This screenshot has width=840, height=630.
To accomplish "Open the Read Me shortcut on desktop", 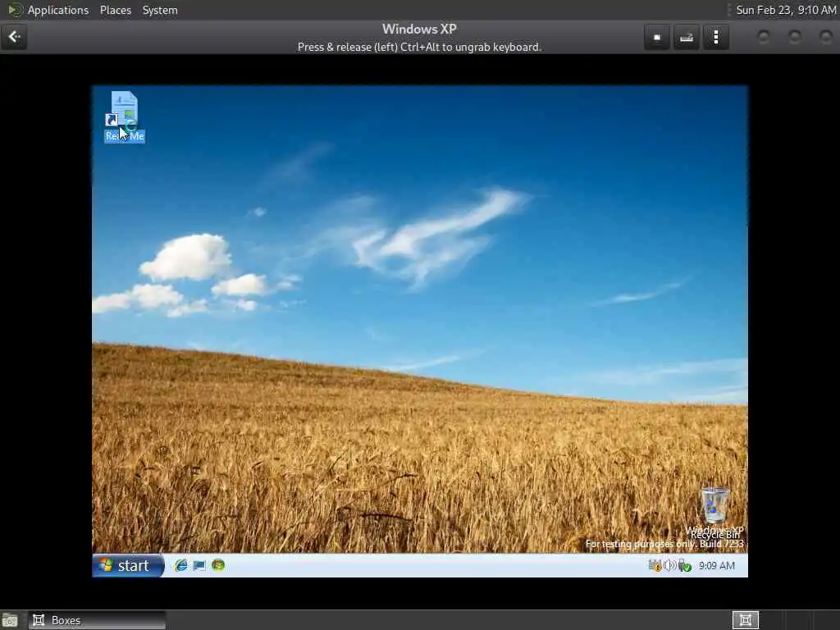I will tap(125, 116).
